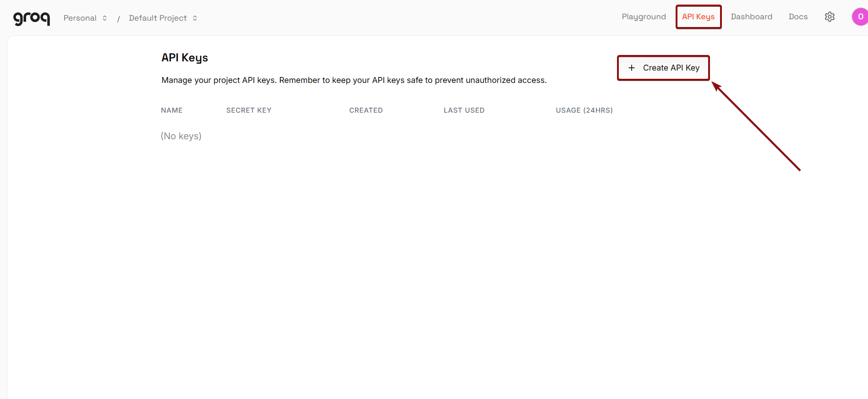868x399 pixels.
Task: Click the API Keys page heading
Action: (x=184, y=57)
